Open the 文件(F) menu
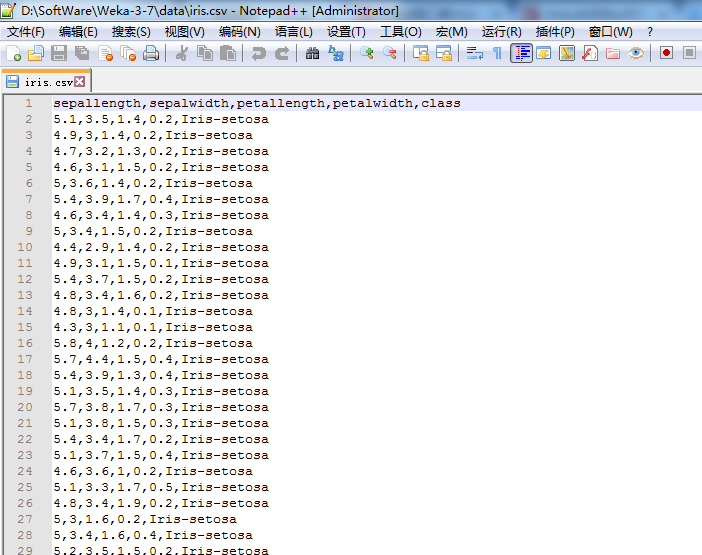702x555 pixels. coord(26,32)
